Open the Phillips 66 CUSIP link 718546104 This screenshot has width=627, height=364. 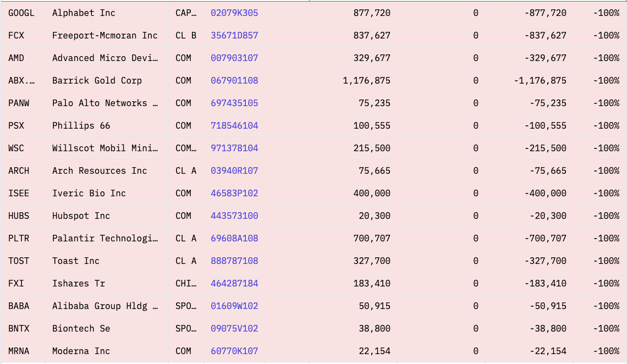[x=234, y=125]
